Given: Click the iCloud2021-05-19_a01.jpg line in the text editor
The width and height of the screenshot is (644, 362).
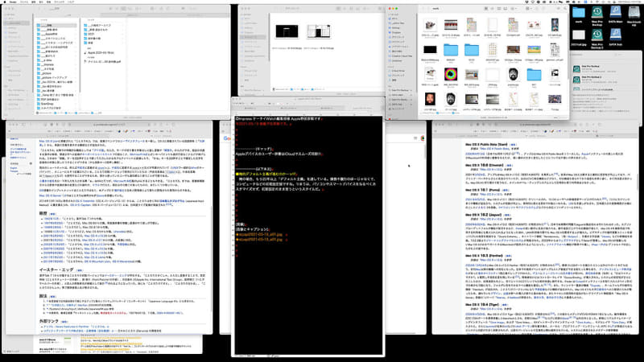Looking at the screenshot, I should pos(260,234).
